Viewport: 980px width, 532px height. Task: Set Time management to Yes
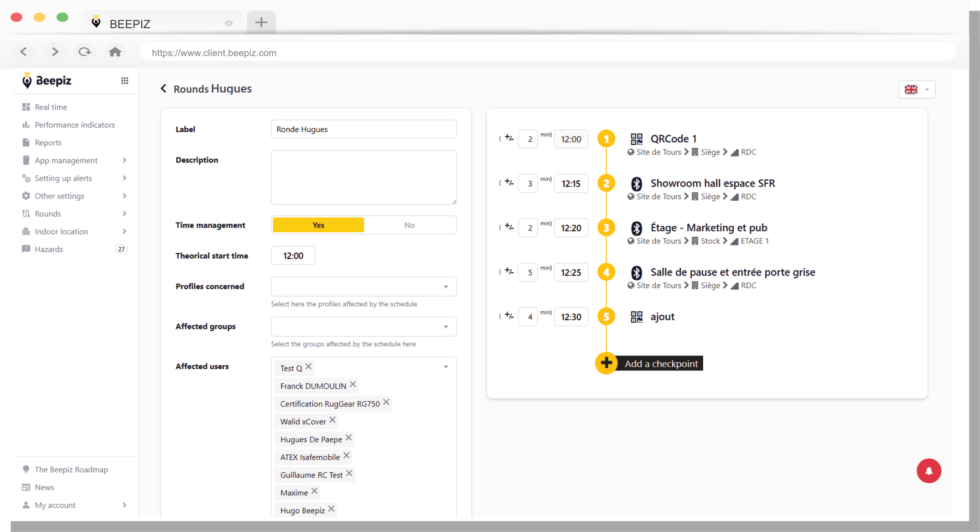click(318, 225)
